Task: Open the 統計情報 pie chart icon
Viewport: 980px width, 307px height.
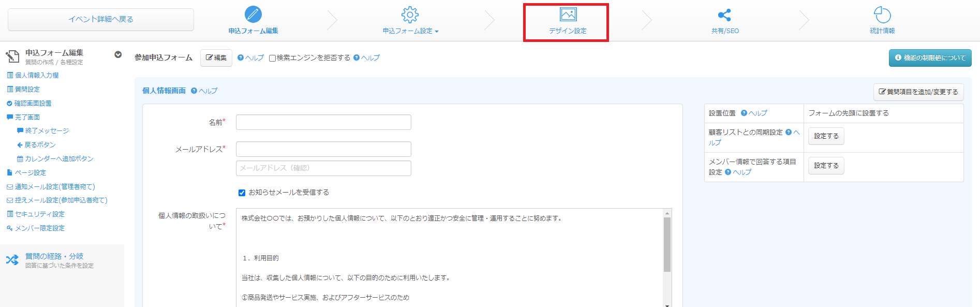Action: 882,14
